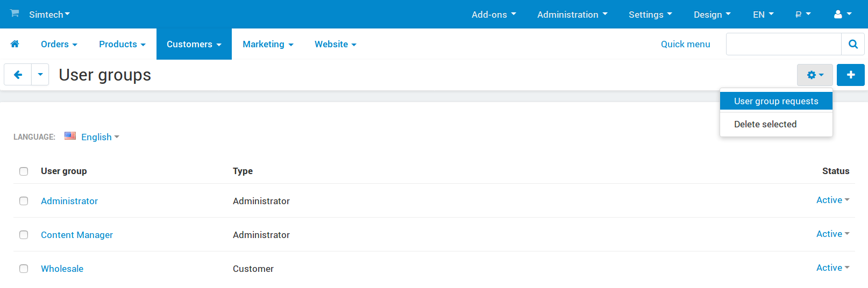Click the US flag language icon
868x288 pixels.
(70, 136)
